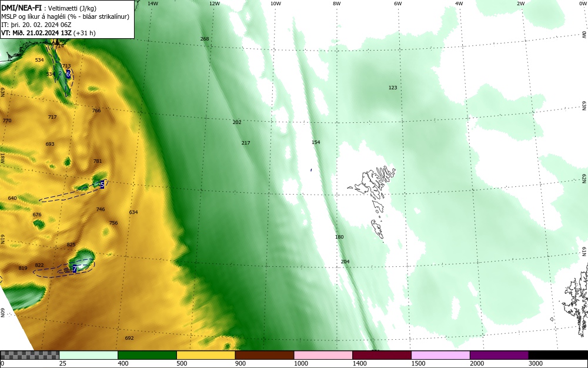Click the CAPE value 154

[316, 142]
